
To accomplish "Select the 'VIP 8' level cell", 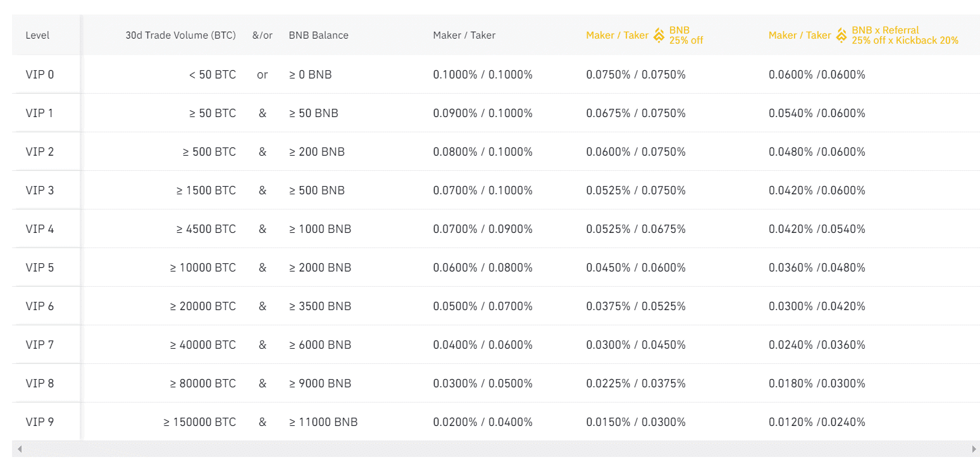I will pyautogui.click(x=40, y=384).
